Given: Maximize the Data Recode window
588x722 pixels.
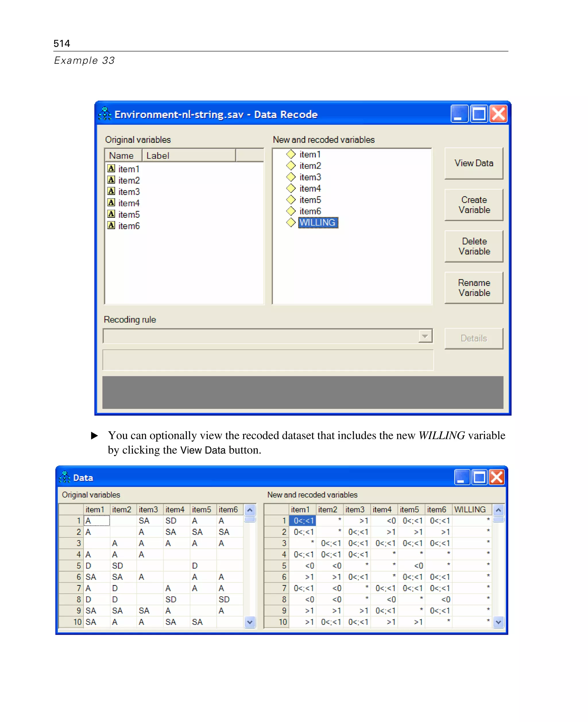Looking at the screenshot, I should point(479,113).
